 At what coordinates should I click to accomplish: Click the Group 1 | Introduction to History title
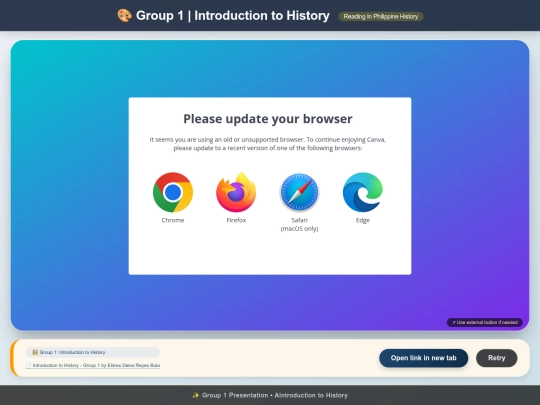(233, 15)
